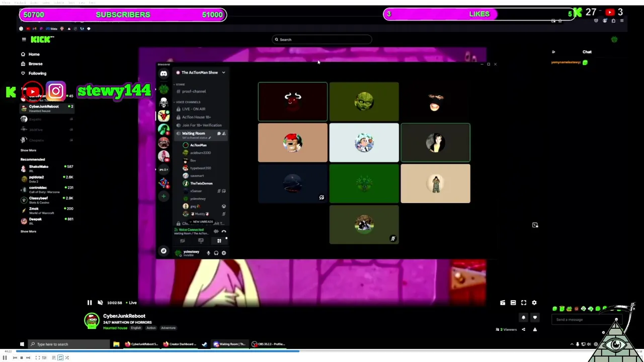
Task: Add a server with plus icon
Action: (164, 197)
